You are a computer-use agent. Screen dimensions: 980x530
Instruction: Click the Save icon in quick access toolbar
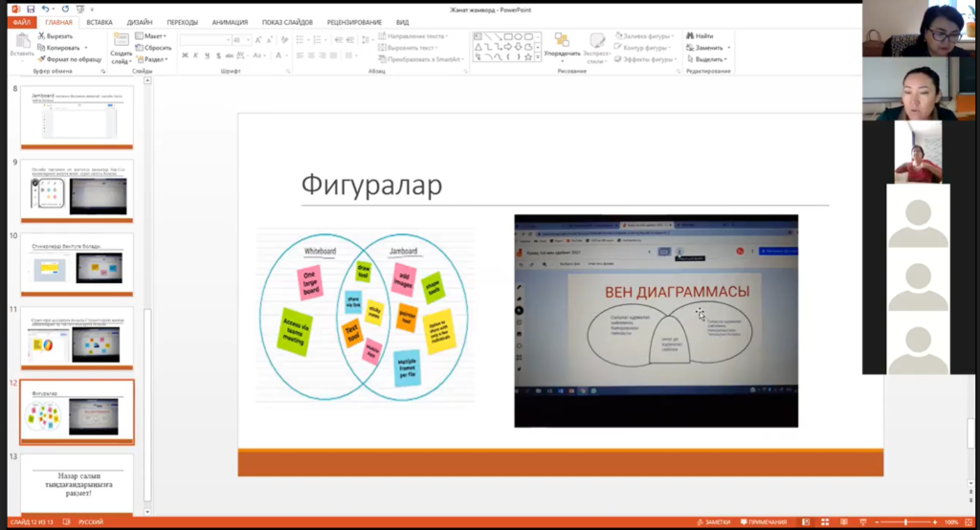point(31,9)
